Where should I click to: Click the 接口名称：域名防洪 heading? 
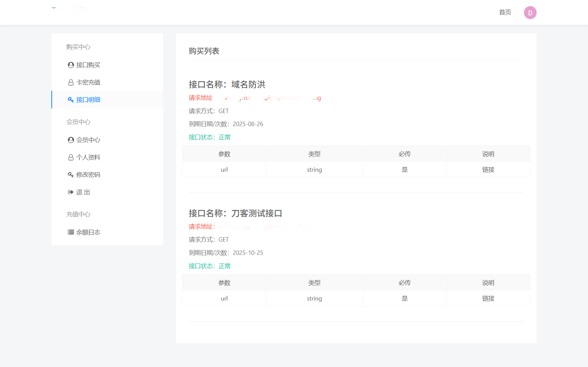[227, 85]
